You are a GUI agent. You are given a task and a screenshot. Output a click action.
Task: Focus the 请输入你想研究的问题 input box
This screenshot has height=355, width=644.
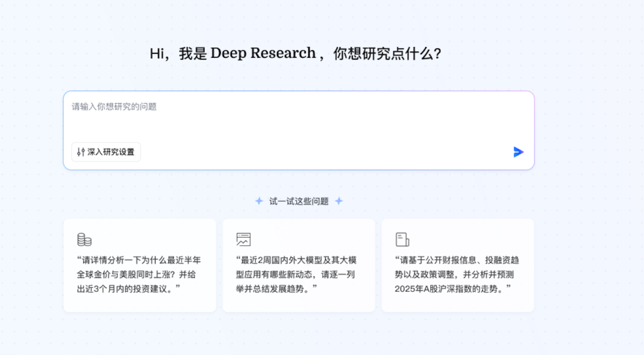point(299,130)
